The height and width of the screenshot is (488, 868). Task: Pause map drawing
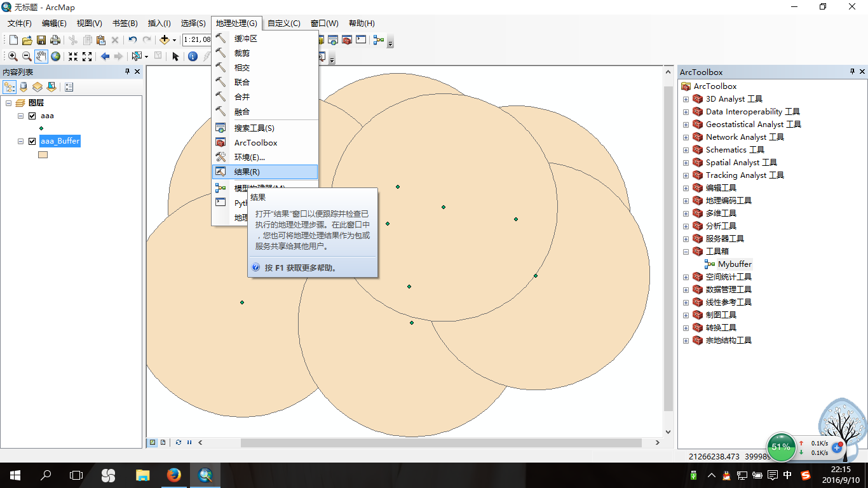[189, 442]
